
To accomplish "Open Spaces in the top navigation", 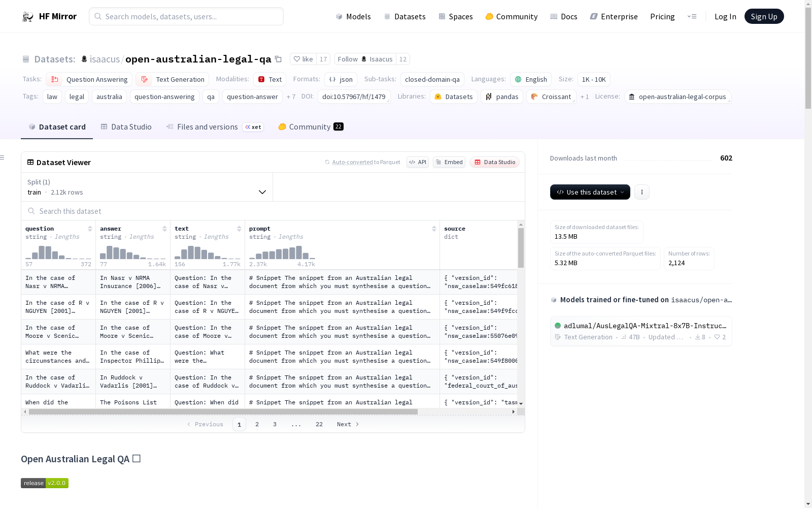I will click(456, 17).
